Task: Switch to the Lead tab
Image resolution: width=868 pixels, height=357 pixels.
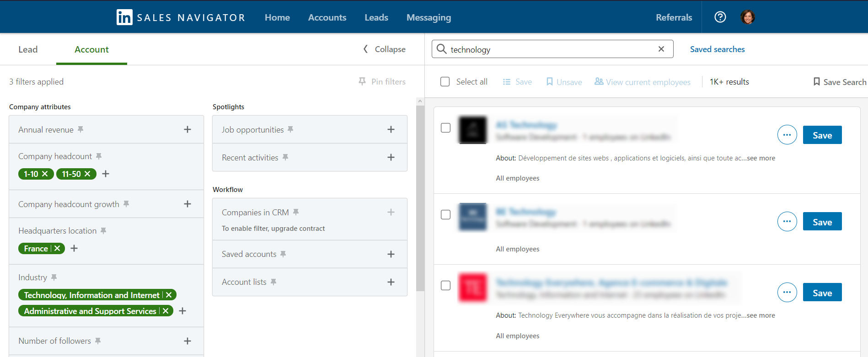Action: 28,49
